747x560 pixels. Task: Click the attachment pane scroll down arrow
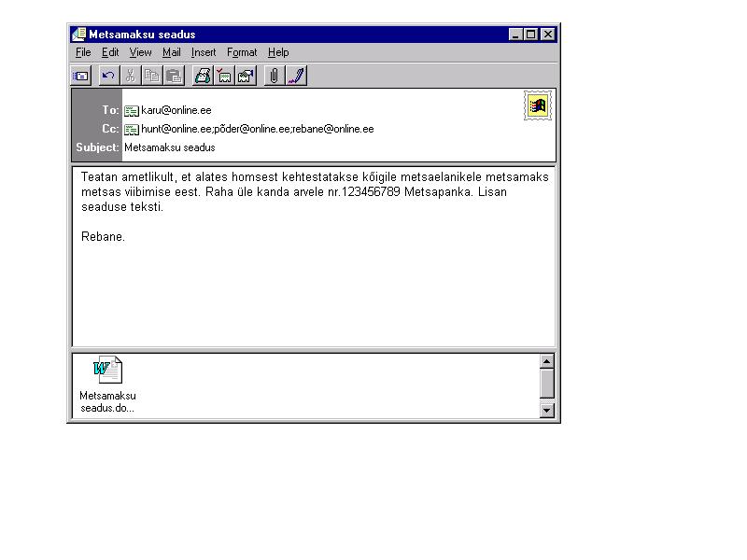click(547, 410)
